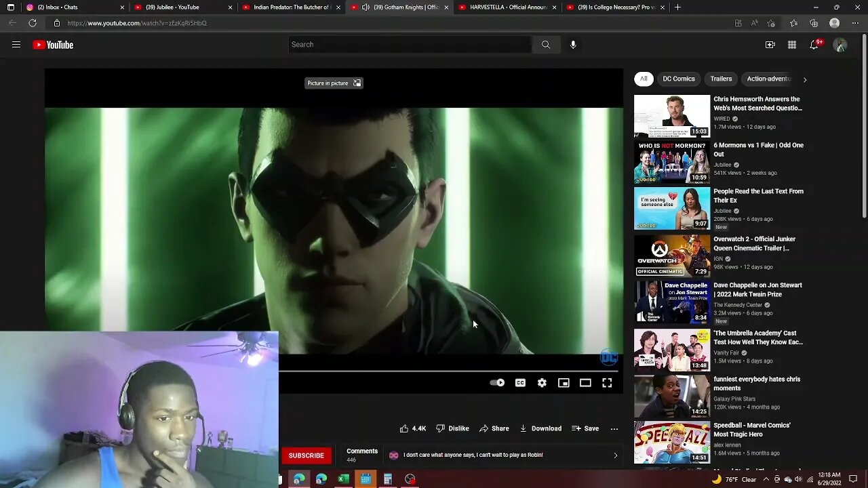Open a new browser tab
This screenshot has height=488, width=868.
[677, 7]
